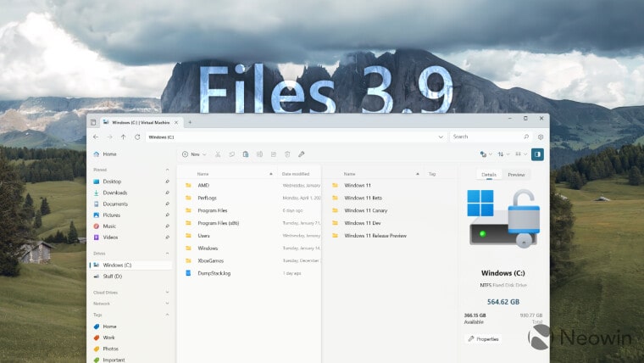Click the Delete trash icon
644x363 pixels.
point(287,154)
